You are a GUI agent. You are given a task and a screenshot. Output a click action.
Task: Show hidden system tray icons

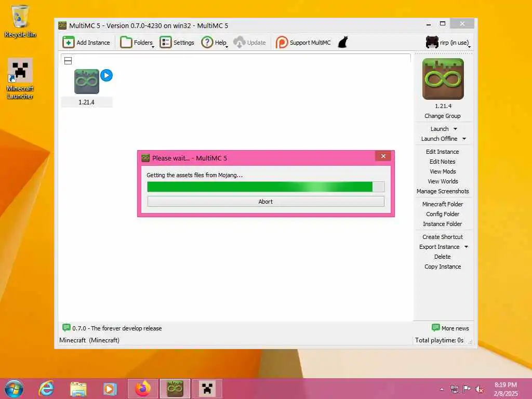click(x=442, y=389)
